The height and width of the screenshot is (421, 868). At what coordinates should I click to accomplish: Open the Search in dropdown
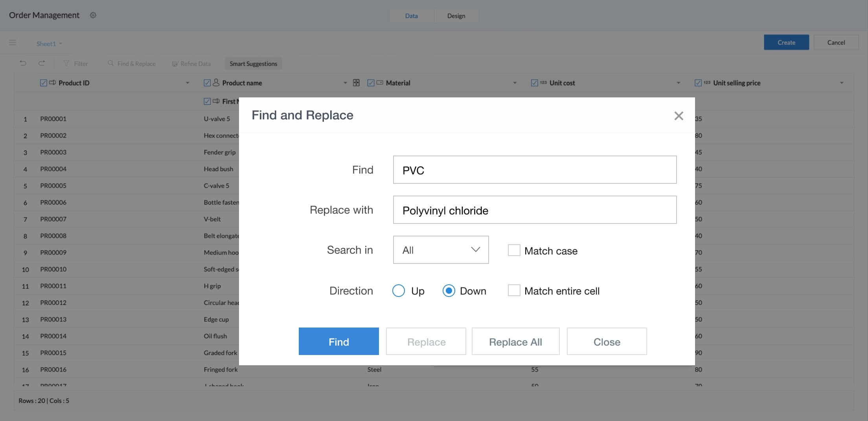click(x=441, y=250)
